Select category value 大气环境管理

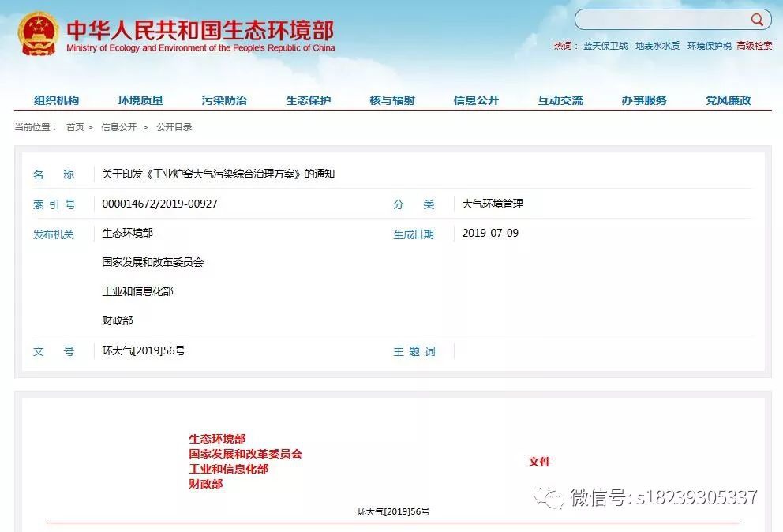click(x=493, y=204)
